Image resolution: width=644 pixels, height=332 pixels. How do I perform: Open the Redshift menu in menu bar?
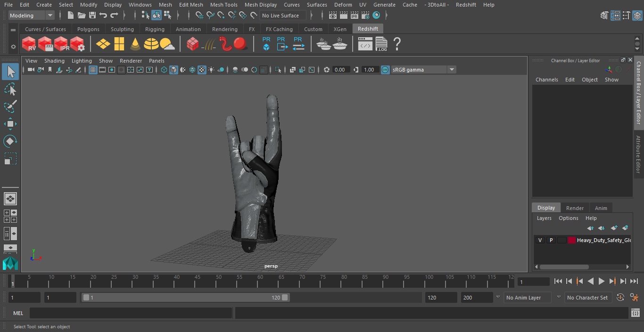(x=466, y=5)
